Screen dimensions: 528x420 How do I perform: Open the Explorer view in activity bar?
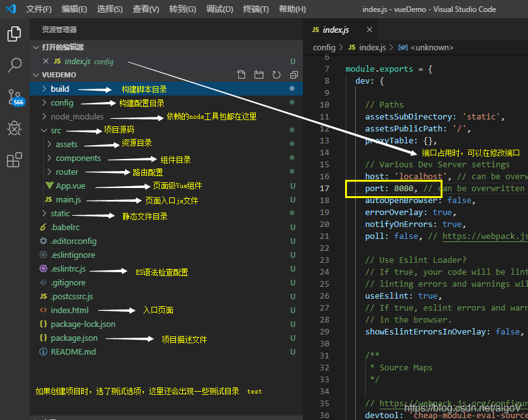click(x=14, y=34)
